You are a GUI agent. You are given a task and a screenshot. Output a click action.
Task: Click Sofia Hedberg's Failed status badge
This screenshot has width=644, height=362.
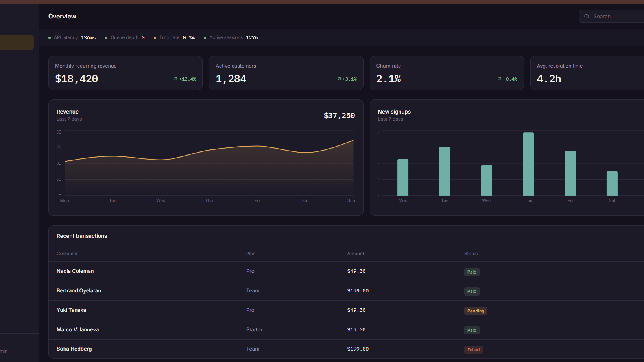[x=473, y=350]
